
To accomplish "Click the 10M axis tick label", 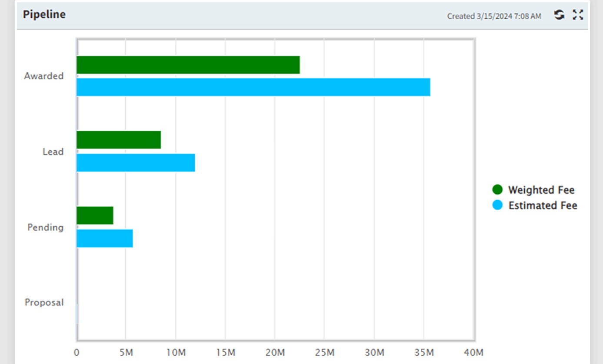I will (176, 352).
